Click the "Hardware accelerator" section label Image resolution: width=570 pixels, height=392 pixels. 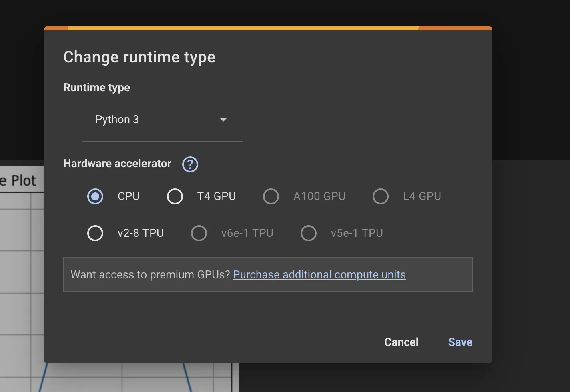point(117,164)
